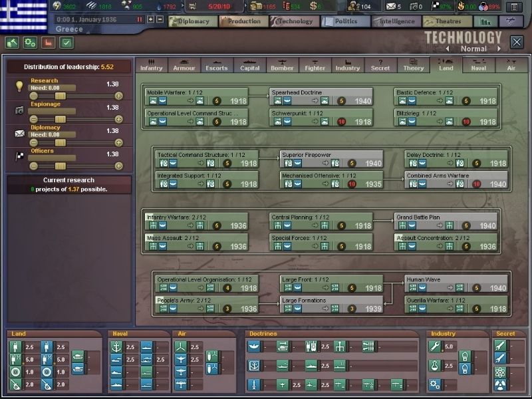Screen dimensions: 532x399
Task: Click the anchor icon in Naval panel
Action: point(116,346)
